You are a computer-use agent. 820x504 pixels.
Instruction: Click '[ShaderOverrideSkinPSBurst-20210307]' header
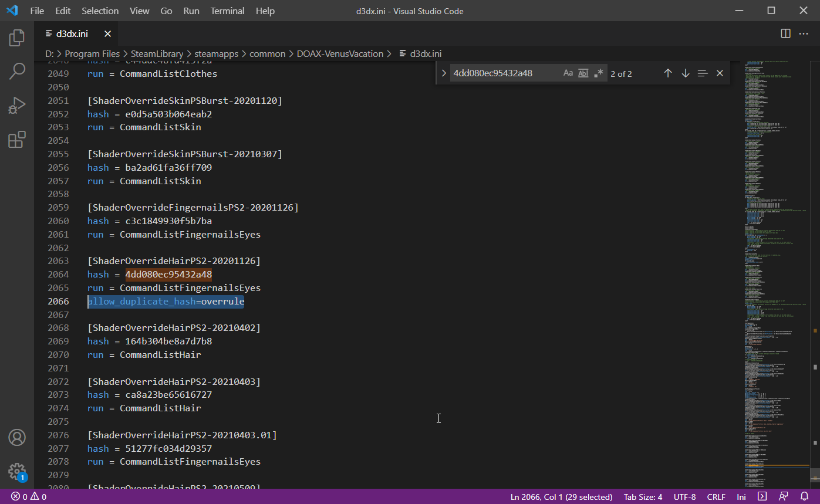tap(185, 154)
